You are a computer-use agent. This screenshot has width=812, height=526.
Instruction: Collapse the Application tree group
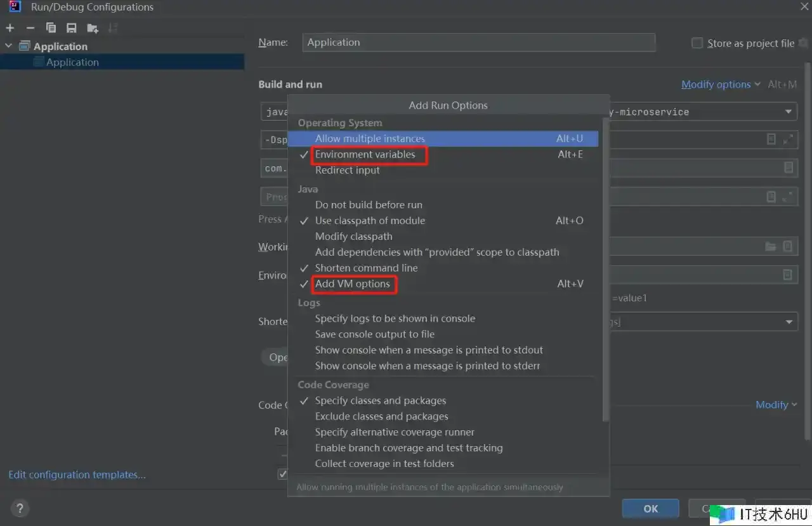(9, 46)
